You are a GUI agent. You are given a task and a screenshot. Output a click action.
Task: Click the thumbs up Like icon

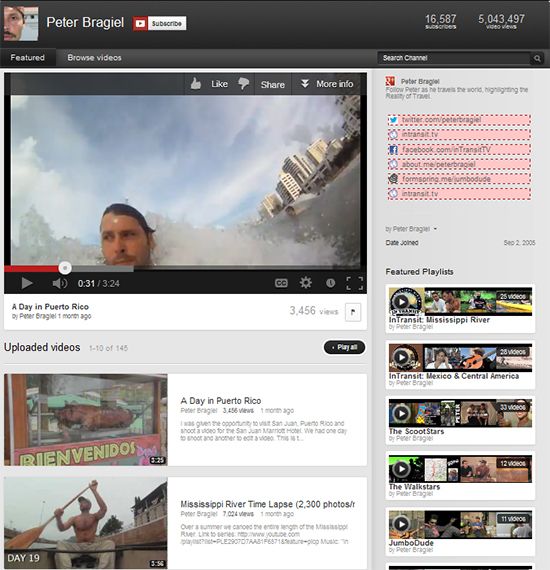click(196, 84)
